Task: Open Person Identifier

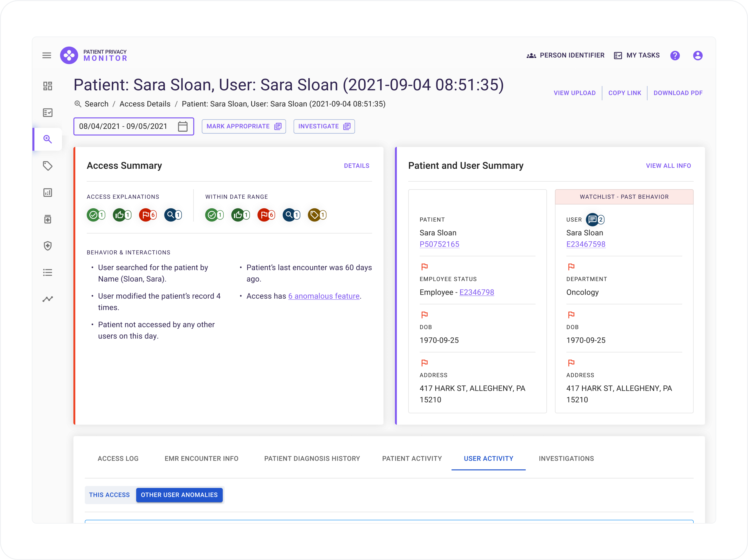Action: (565, 56)
